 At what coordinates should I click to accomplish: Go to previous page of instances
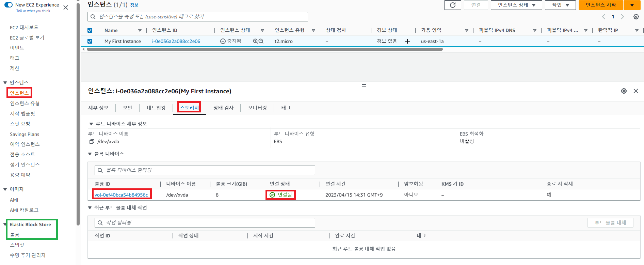pyautogui.click(x=603, y=17)
